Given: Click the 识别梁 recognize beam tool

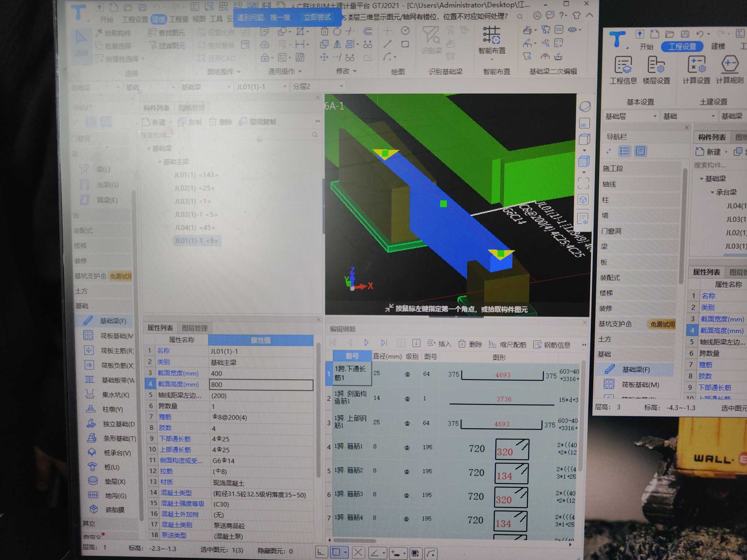Looking at the screenshot, I should 431,39.
